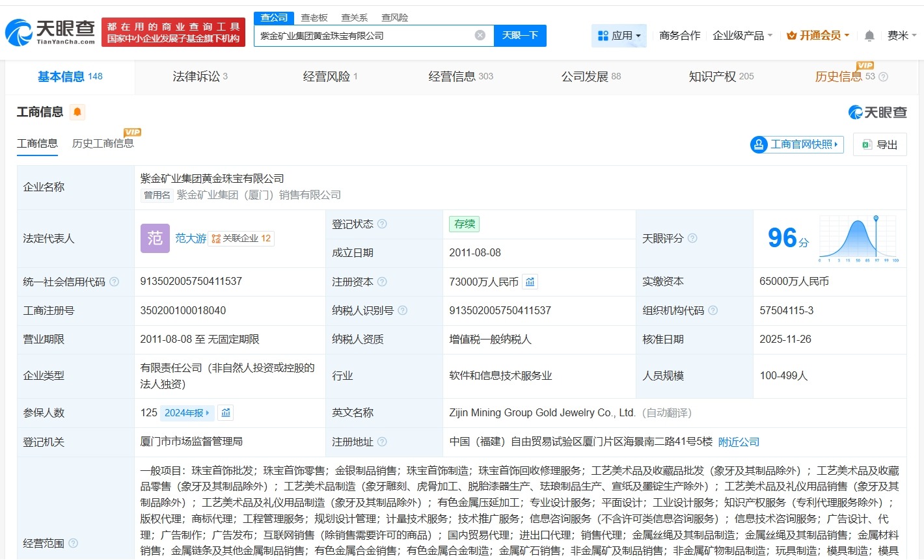This screenshot has height=560, width=924.
Task: Open the 附近公司 link
Action: pos(738,442)
